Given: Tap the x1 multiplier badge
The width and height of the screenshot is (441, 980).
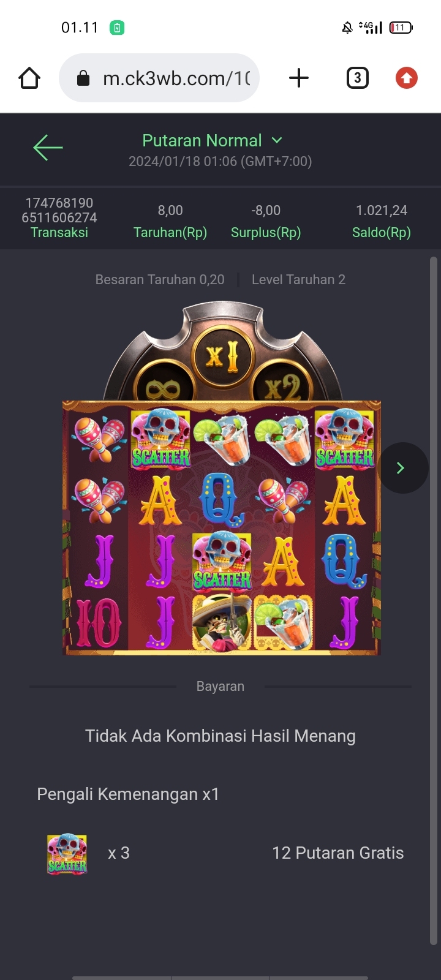Looking at the screenshot, I should coord(221,356).
